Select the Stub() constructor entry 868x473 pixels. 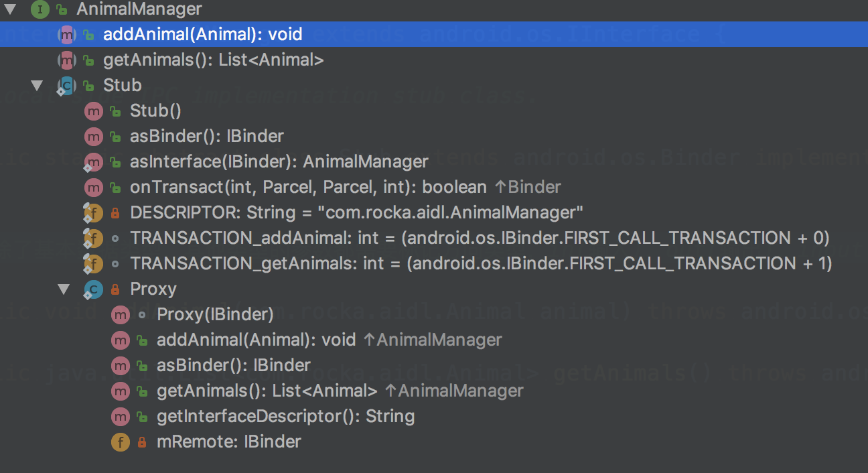(x=155, y=111)
